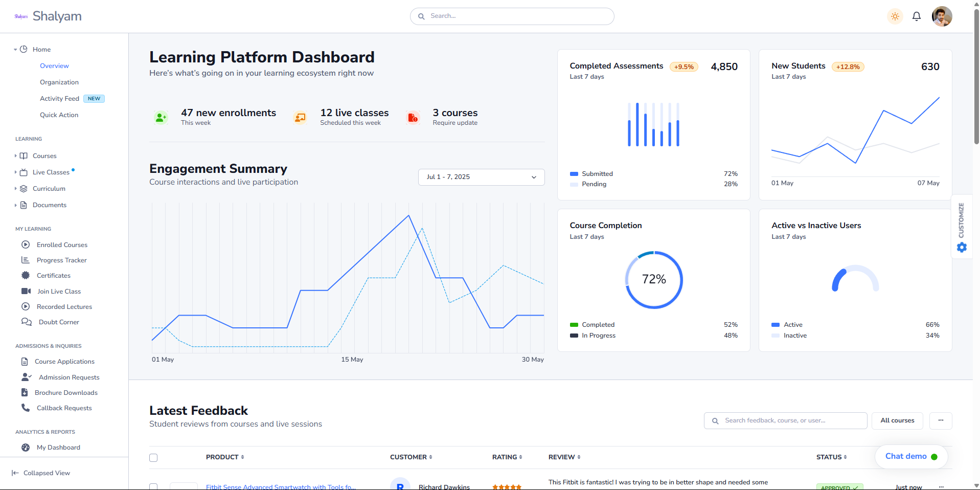980x490 pixels.
Task: Open the Fitbit Sense Advanced Smartwatch product link
Action: [280, 487]
